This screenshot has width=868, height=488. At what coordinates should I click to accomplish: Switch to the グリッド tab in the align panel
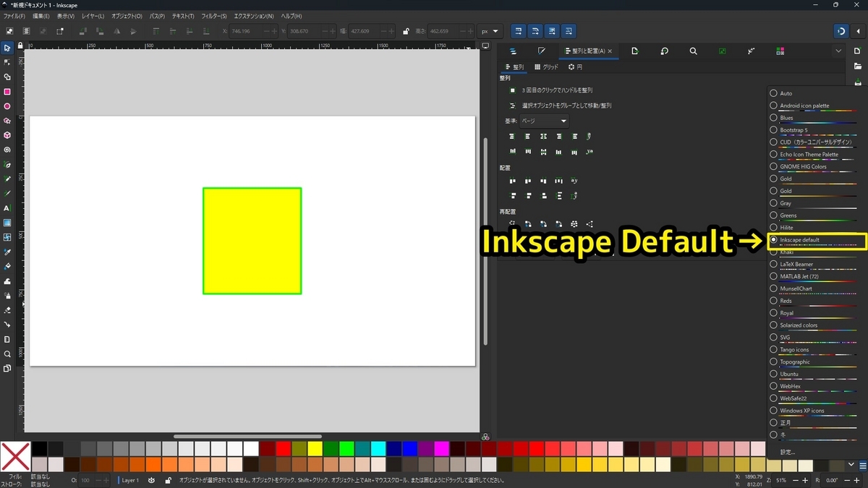[x=547, y=67]
